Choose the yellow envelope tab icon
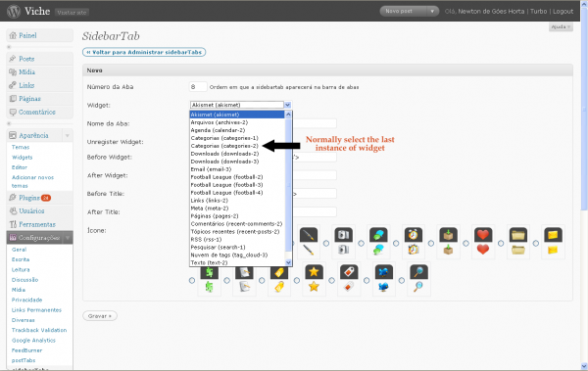This screenshot has width=588, height=371. (x=553, y=242)
